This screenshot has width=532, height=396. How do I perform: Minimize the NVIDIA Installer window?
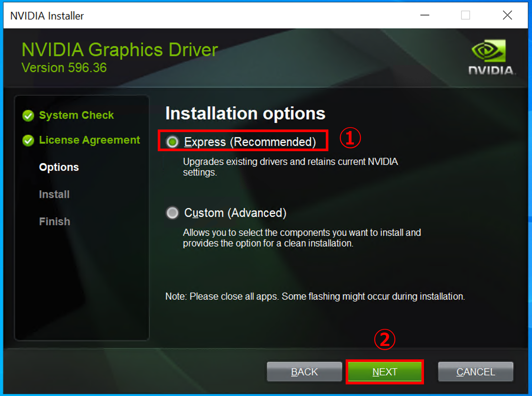pos(425,15)
